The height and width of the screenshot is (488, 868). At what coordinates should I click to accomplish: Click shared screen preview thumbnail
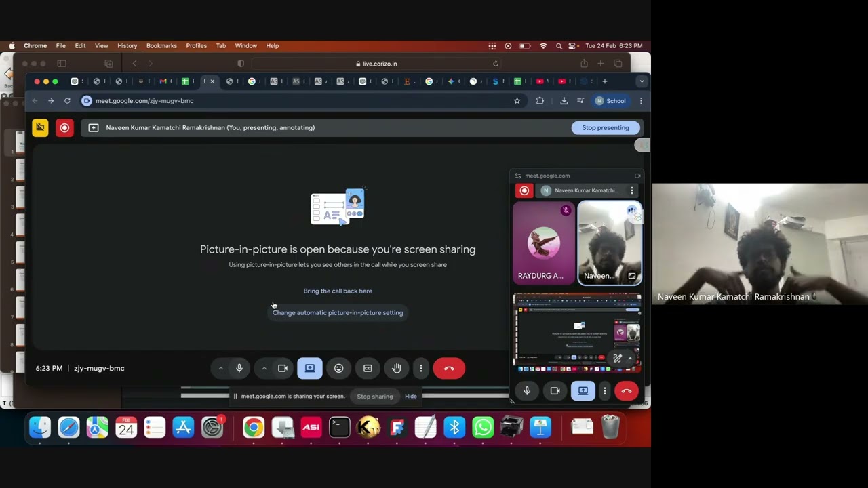point(577,333)
